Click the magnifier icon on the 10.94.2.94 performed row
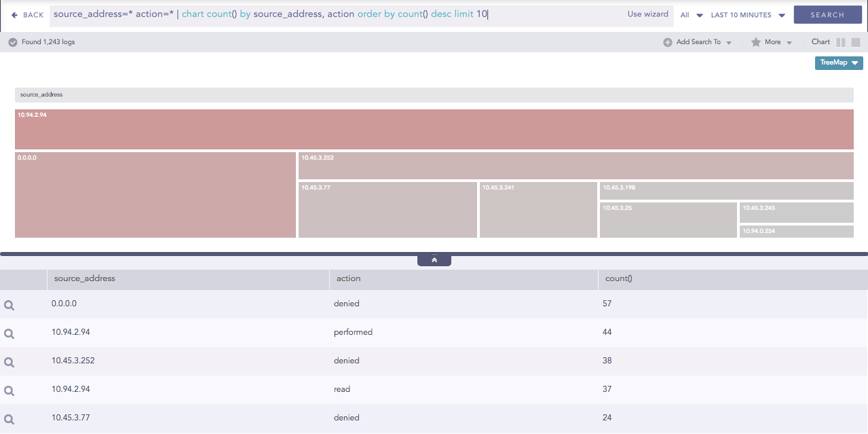868x434 pixels. pos(9,333)
